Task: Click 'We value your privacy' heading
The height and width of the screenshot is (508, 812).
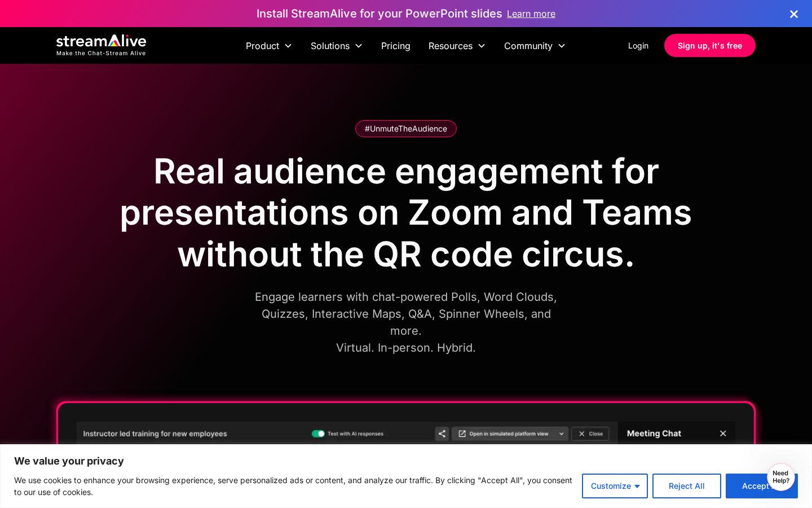Action: point(69,461)
